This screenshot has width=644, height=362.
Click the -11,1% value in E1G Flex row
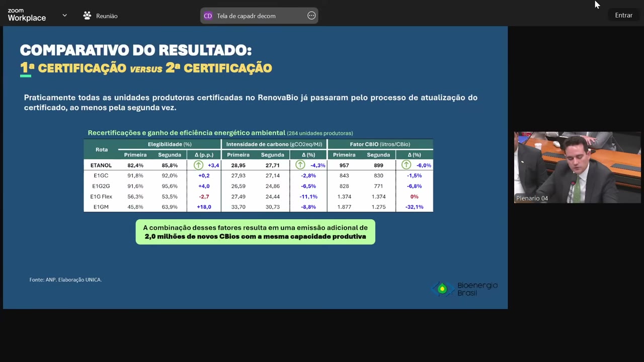pyautogui.click(x=308, y=197)
